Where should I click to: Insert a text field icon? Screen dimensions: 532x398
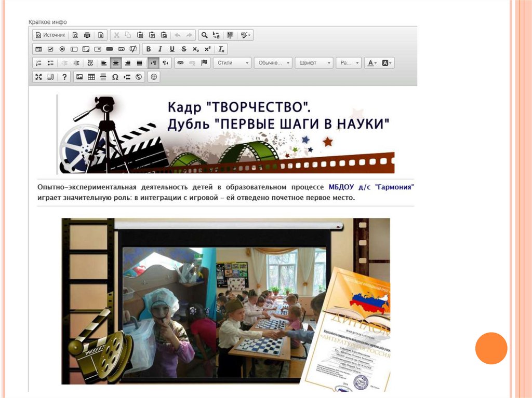click(x=74, y=49)
